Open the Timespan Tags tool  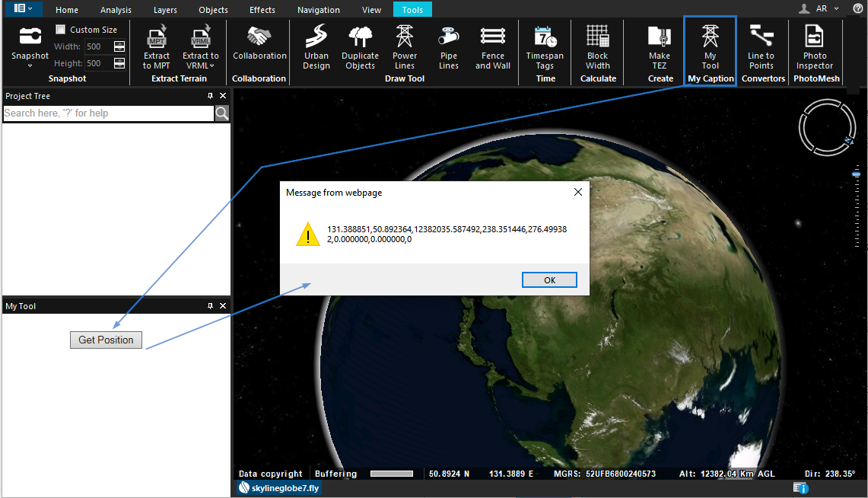coord(545,47)
